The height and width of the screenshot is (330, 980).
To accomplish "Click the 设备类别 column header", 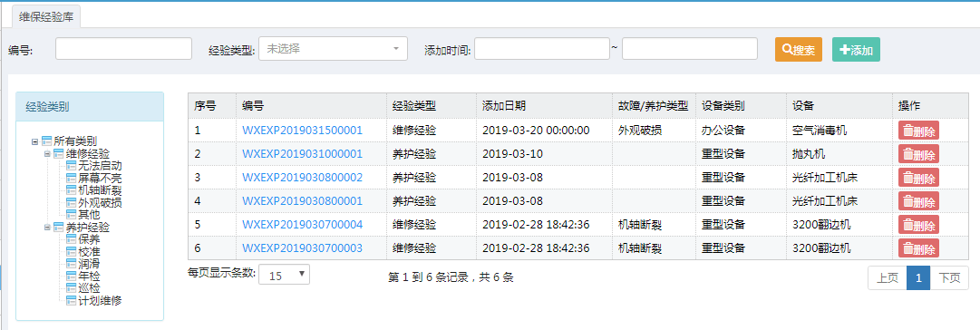I will click(x=741, y=106).
